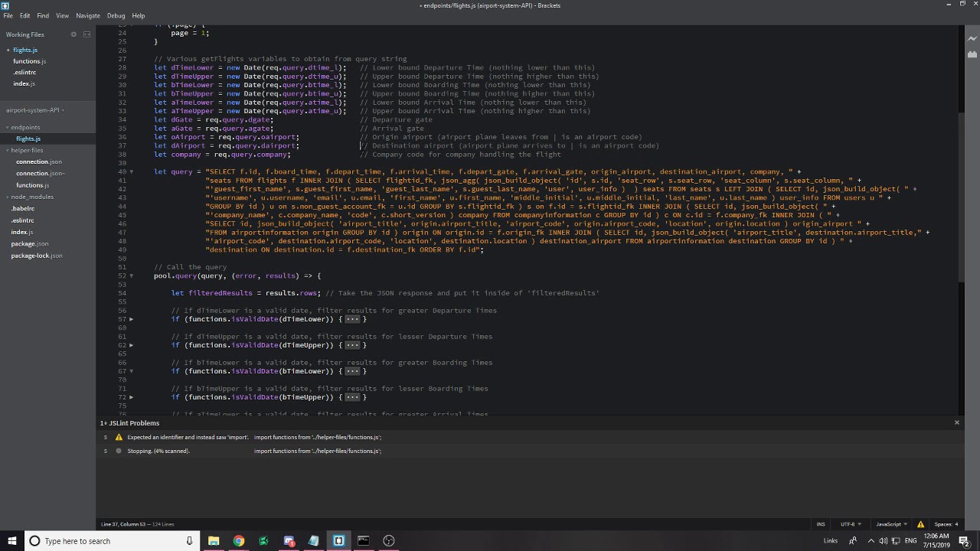This screenshot has width=980, height=551.
Task: Click the taskbar clock showing 12:06 AM
Action: click(x=937, y=541)
